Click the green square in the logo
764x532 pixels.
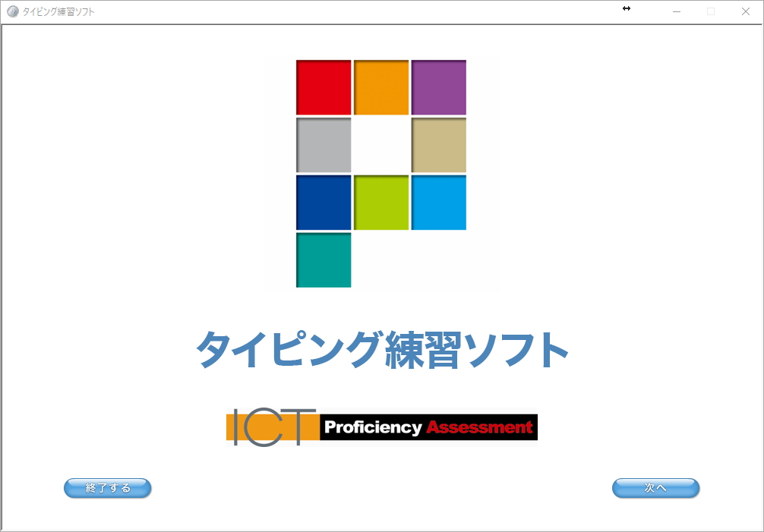click(380, 203)
